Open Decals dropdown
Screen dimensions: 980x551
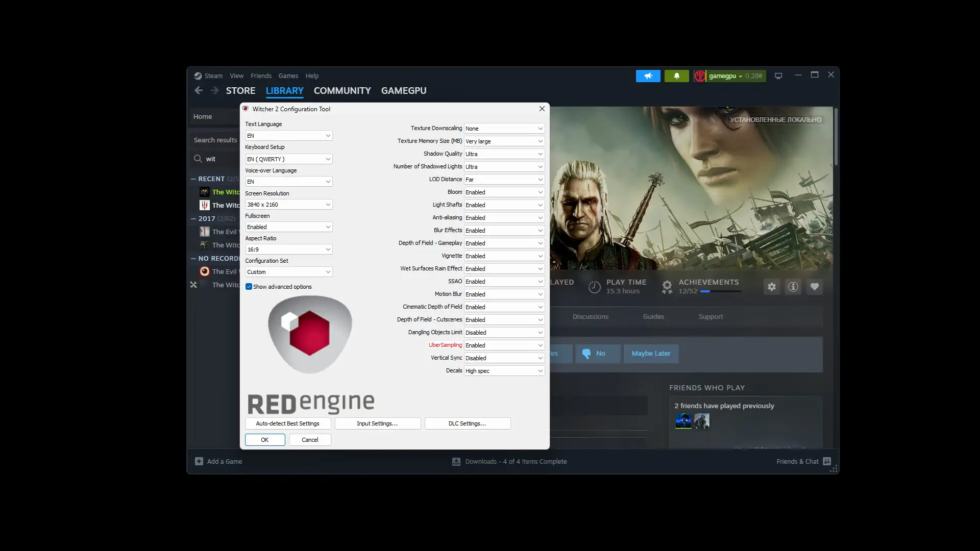coord(504,371)
